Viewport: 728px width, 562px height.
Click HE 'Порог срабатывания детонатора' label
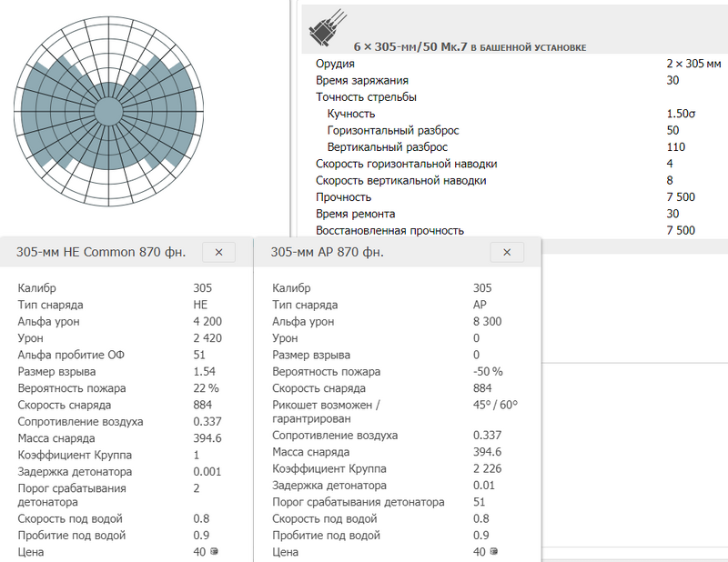(x=72, y=496)
